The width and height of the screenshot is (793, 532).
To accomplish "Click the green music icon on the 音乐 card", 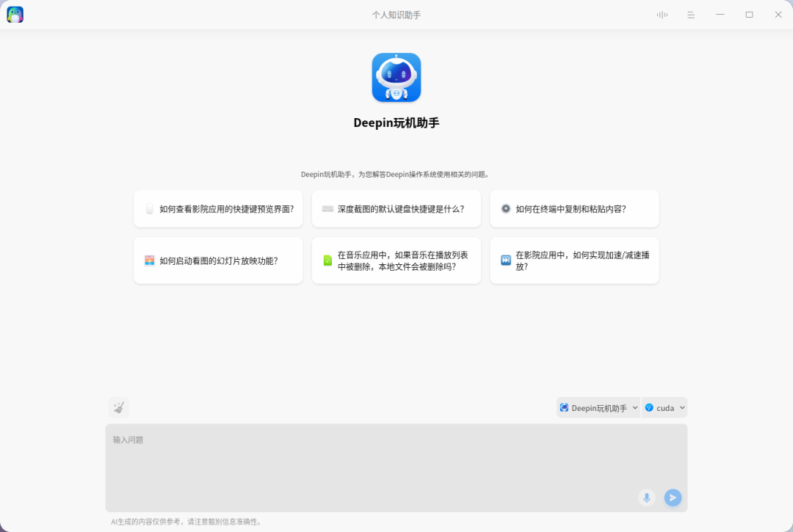I will [x=327, y=260].
